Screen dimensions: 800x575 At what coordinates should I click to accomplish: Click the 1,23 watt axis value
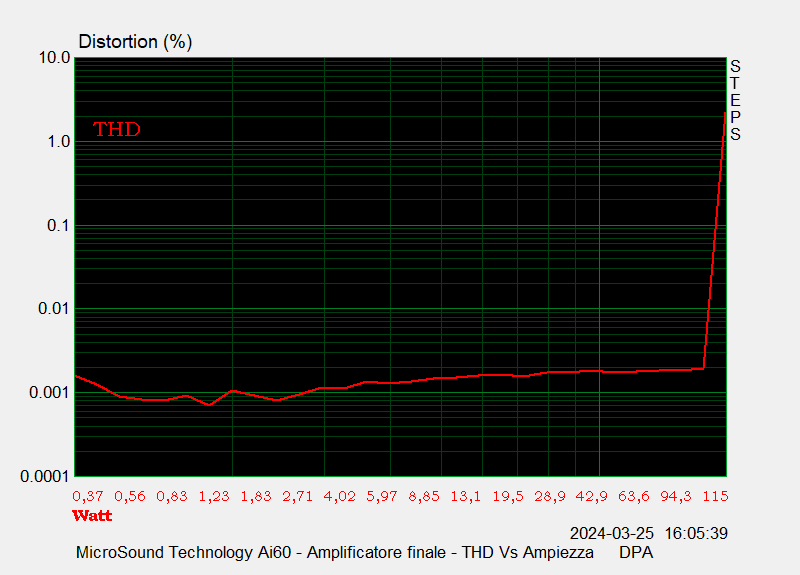[x=214, y=496]
